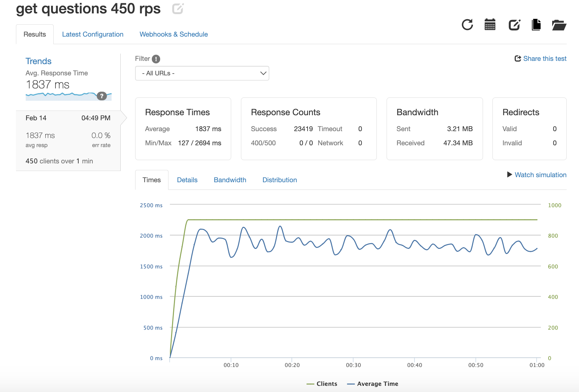Click the Share this test link

click(x=541, y=59)
